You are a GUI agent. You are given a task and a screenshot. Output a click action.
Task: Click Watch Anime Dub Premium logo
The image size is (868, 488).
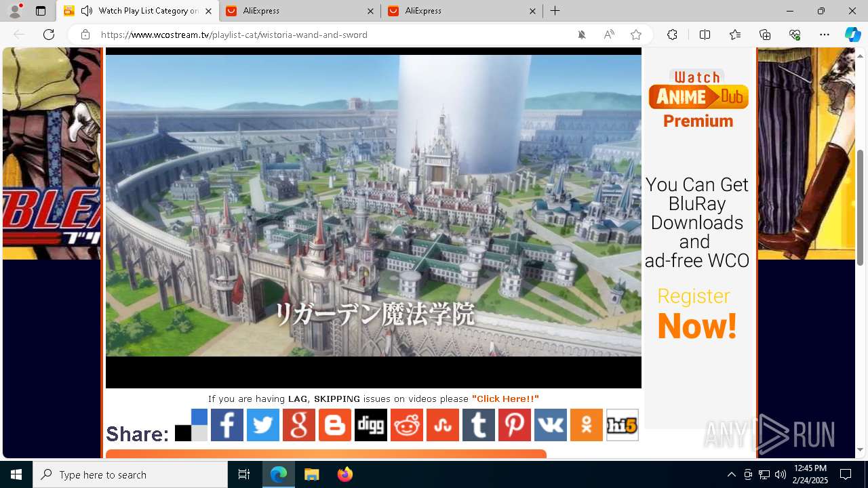(698, 98)
